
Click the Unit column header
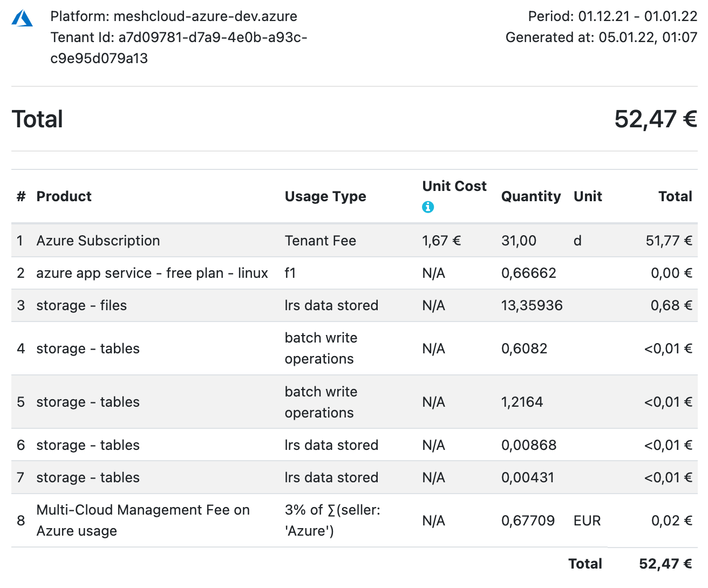click(x=588, y=196)
